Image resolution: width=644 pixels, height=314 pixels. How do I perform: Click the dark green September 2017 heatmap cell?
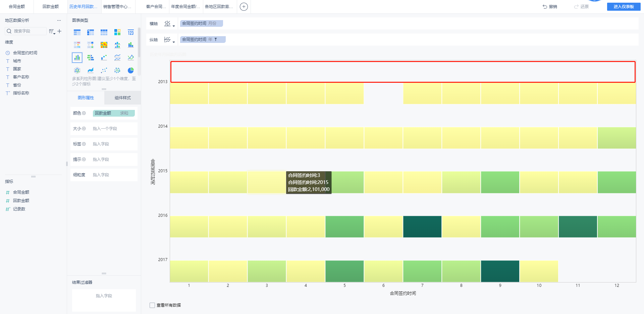click(500, 271)
